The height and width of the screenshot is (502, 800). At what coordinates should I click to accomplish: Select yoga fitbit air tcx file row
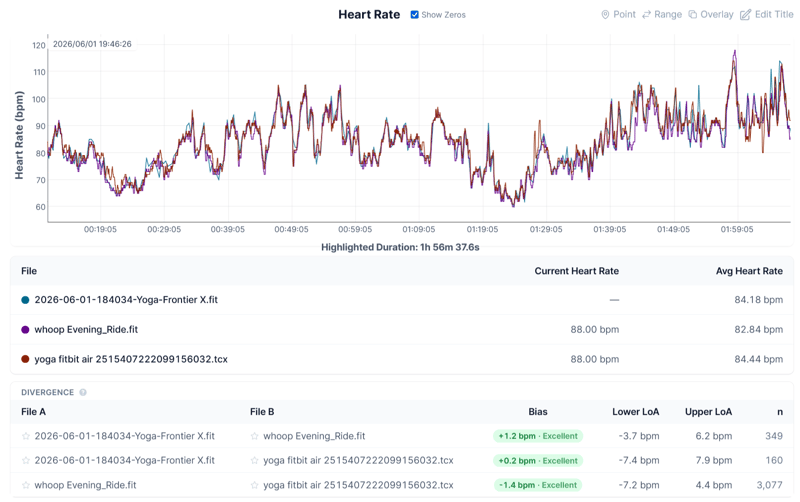tap(402, 359)
